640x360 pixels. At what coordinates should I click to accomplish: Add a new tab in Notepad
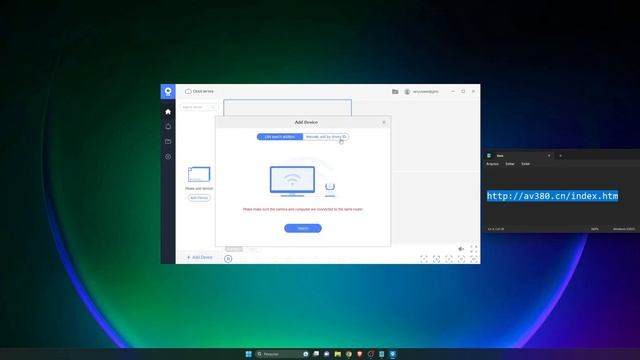[x=560, y=156]
